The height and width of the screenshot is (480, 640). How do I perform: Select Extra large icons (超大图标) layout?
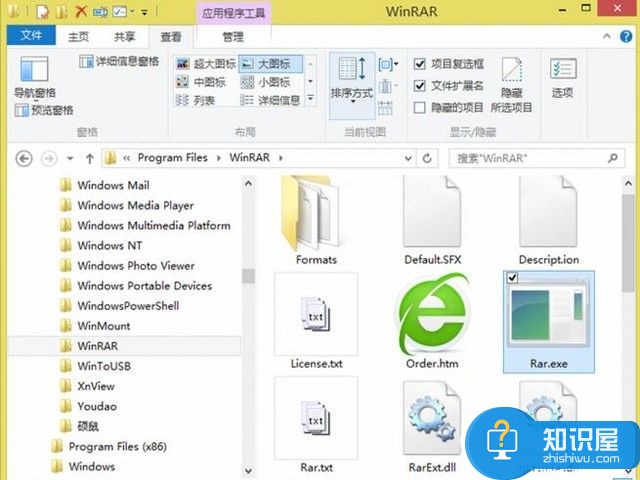206,64
